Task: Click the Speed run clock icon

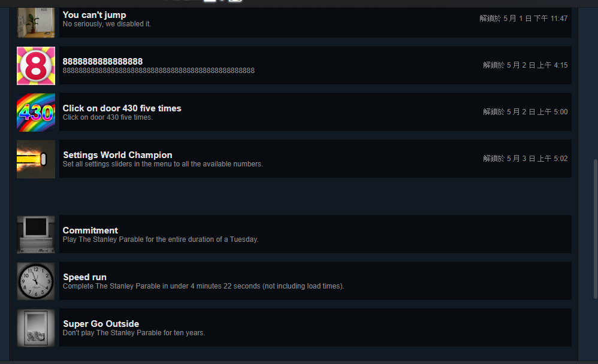Action: 36,281
